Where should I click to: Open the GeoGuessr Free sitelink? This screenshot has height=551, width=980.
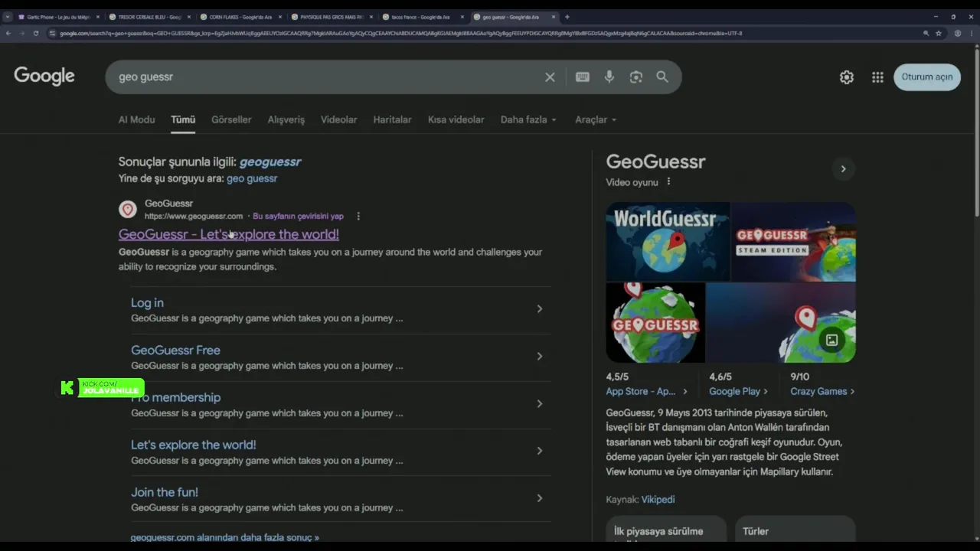pyautogui.click(x=175, y=350)
